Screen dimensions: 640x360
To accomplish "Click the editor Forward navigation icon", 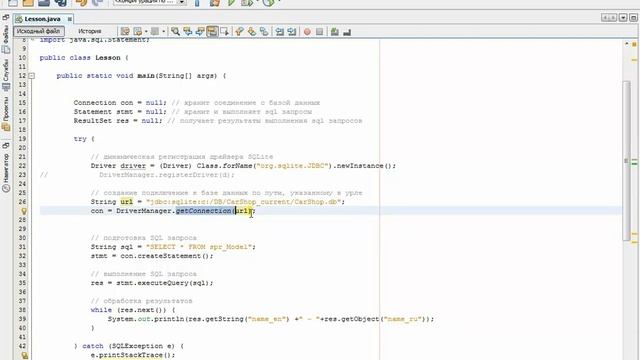I will pyautogui.click(x=155, y=31).
